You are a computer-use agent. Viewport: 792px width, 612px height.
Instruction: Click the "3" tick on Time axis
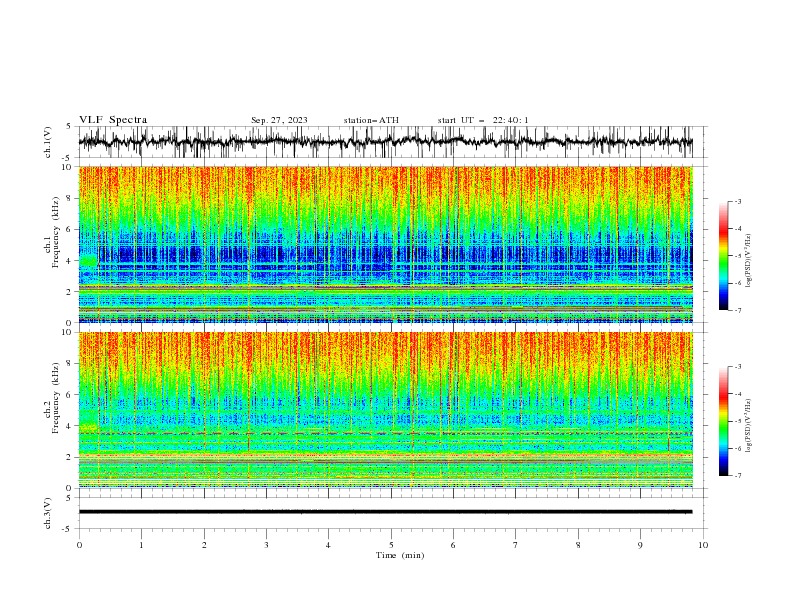click(x=266, y=545)
